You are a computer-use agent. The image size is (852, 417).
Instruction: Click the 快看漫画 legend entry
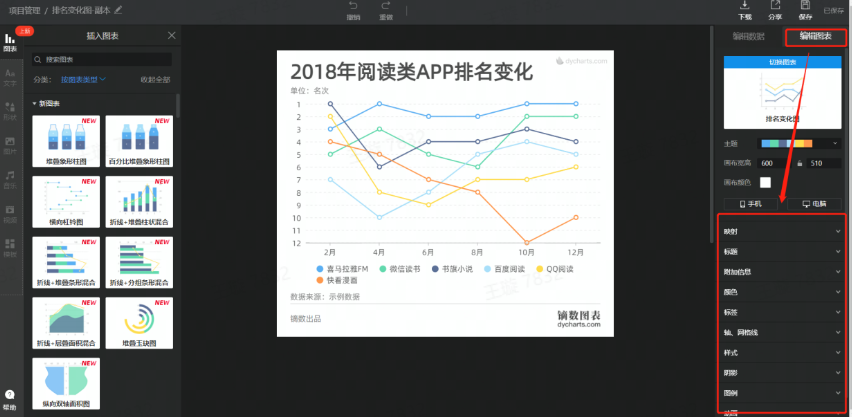click(x=337, y=281)
